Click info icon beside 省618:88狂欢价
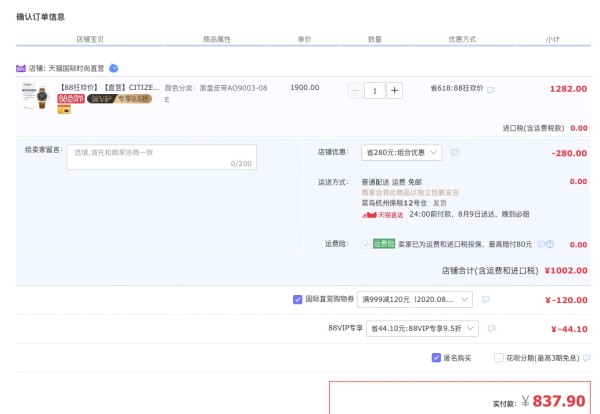This screenshot has width=600, height=414. 490,90
